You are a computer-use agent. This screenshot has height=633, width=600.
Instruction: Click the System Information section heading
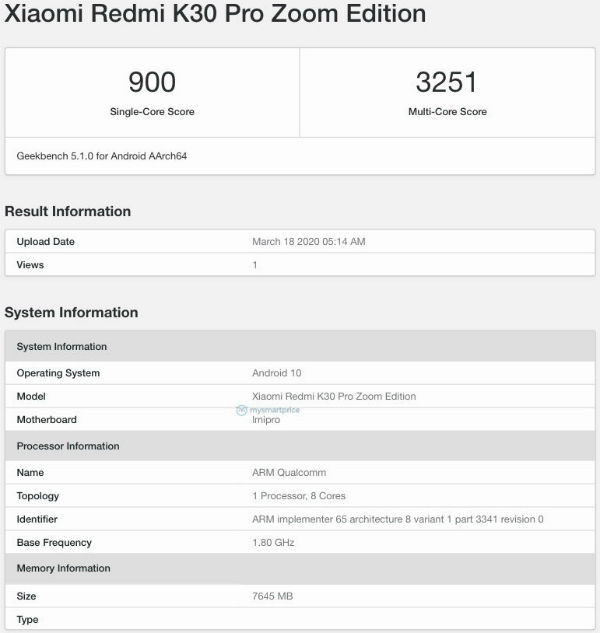pyautogui.click(x=71, y=313)
